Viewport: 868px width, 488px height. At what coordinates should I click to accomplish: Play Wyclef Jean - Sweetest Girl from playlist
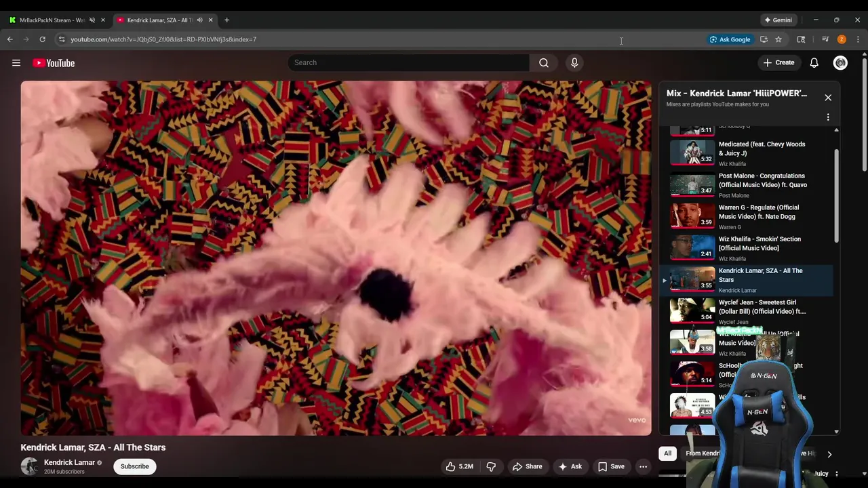click(747, 312)
